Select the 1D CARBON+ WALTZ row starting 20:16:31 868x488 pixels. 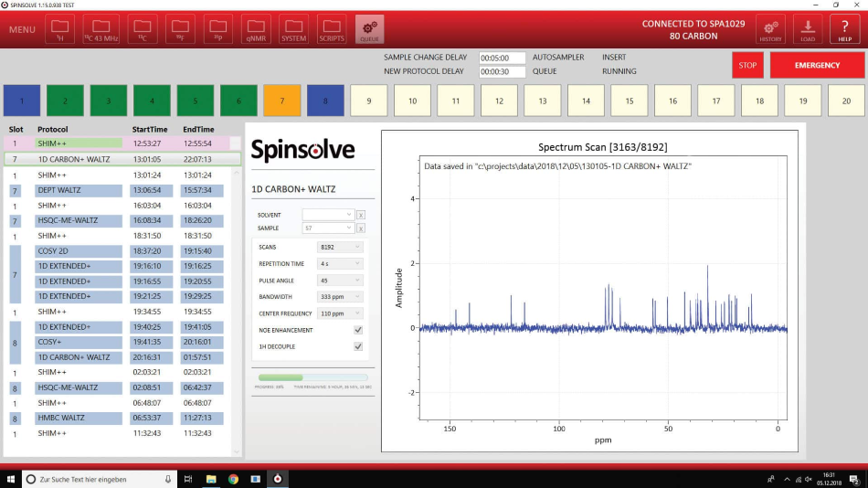point(130,357)
